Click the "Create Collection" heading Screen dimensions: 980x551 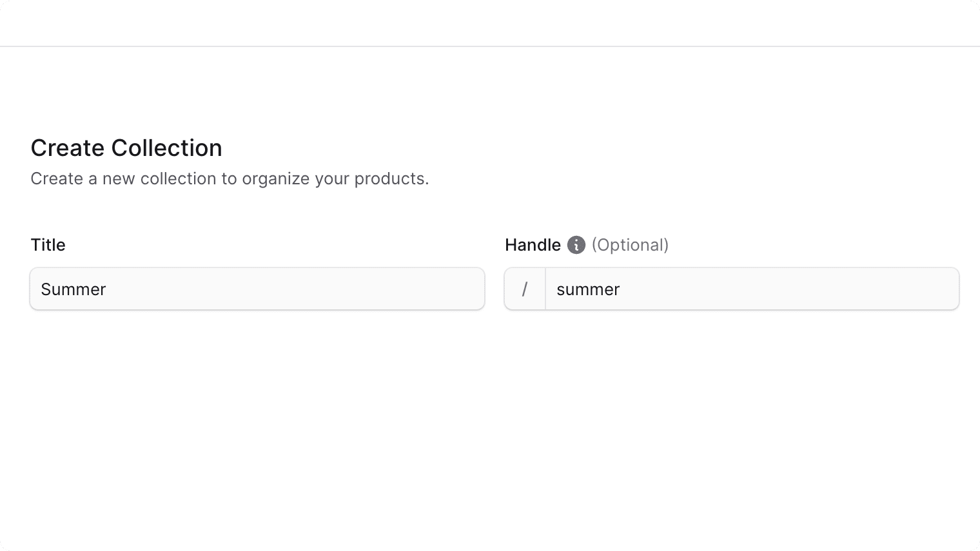pyautogui.click(x=126, y=148)
